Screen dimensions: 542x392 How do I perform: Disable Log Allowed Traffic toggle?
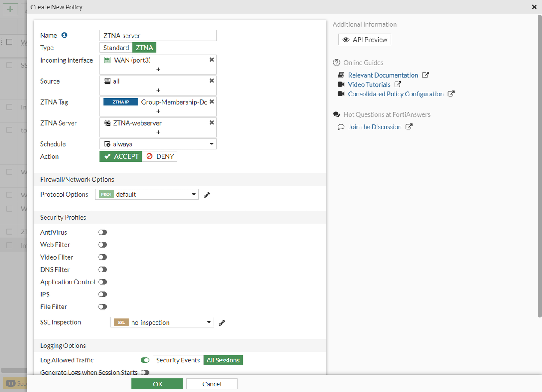(x=145, y=360)
